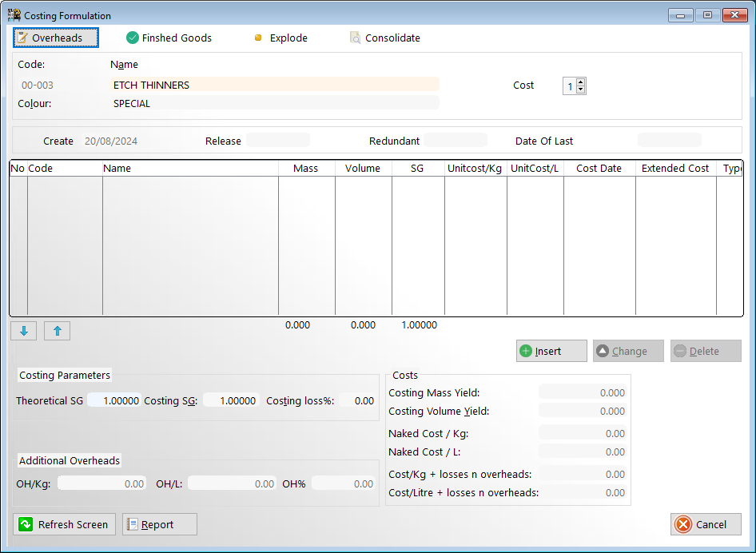Click the Extended Cost column header

coord(675,169)
